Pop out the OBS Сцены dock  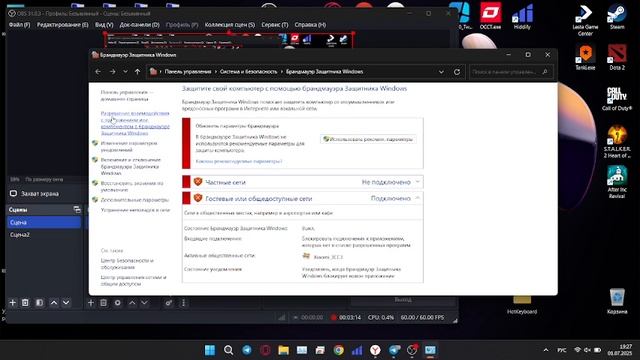coord(77,209)
